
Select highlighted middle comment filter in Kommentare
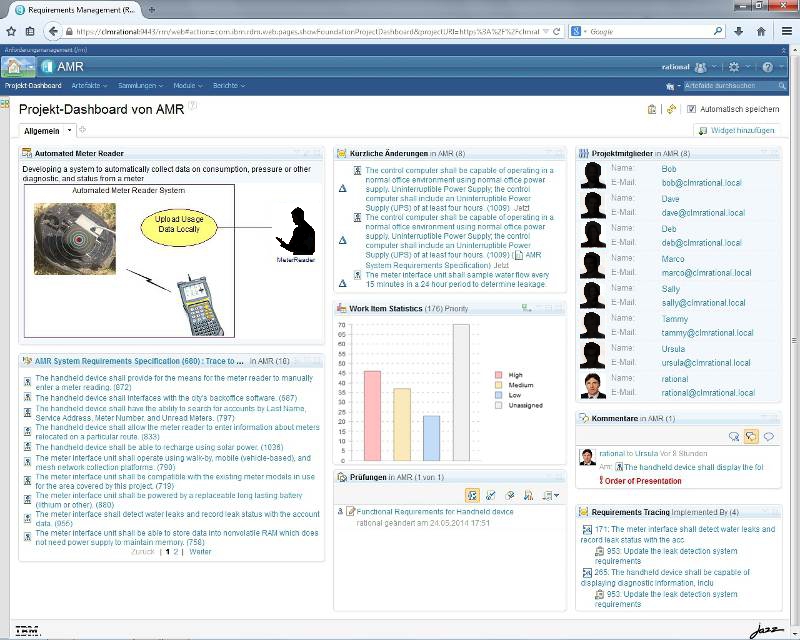tap(751, 436)
